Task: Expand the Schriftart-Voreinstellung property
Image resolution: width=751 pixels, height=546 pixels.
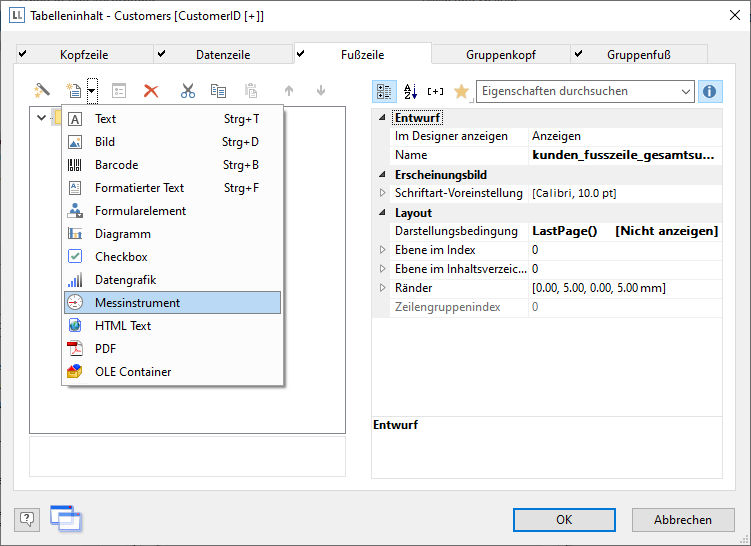Action: pyautogui.click(x=382, y=193)
